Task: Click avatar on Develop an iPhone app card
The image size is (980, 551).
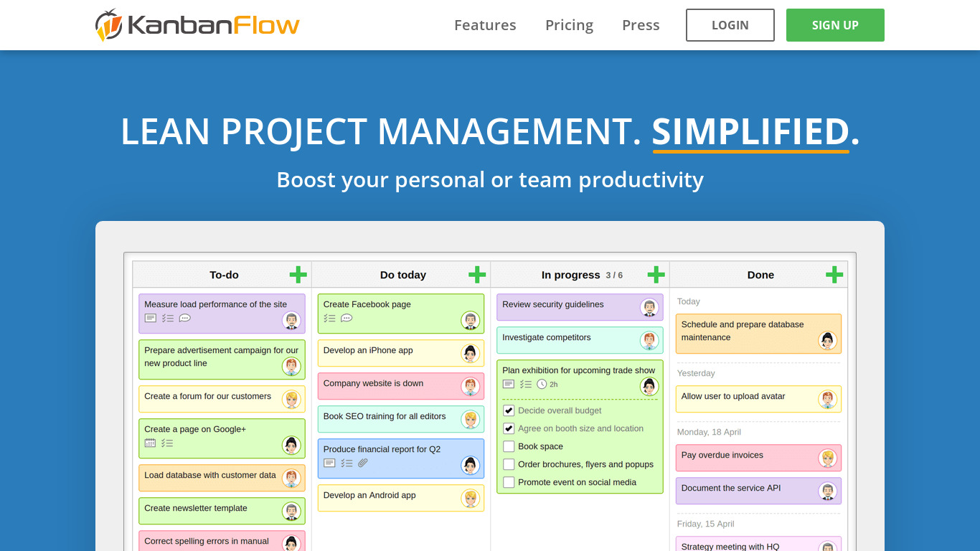Action: click(470, 354)
